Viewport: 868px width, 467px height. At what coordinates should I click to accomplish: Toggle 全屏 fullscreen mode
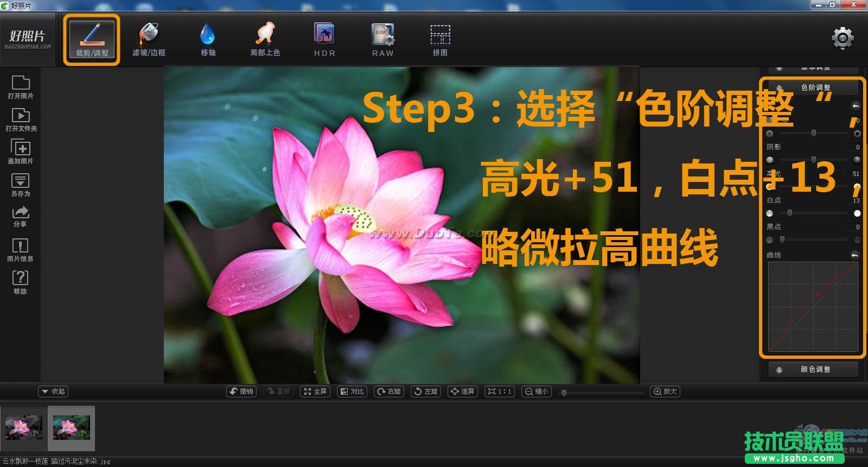[315, 392]
